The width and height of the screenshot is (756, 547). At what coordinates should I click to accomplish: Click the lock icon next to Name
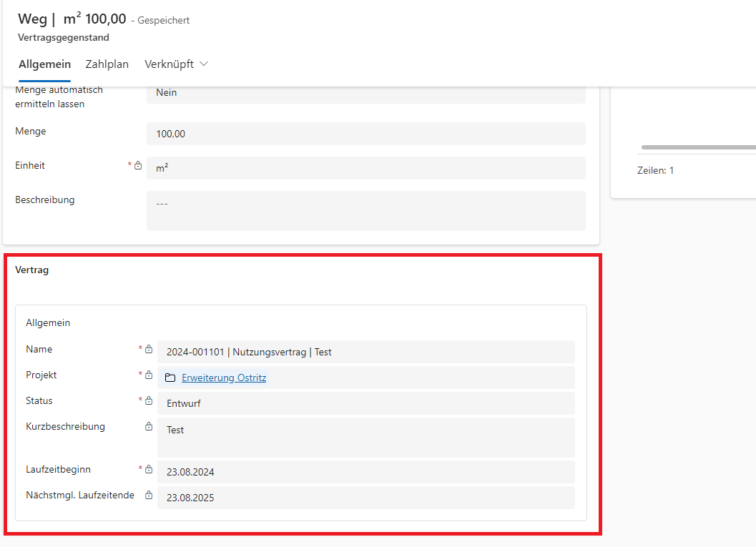tap(149, 350)
